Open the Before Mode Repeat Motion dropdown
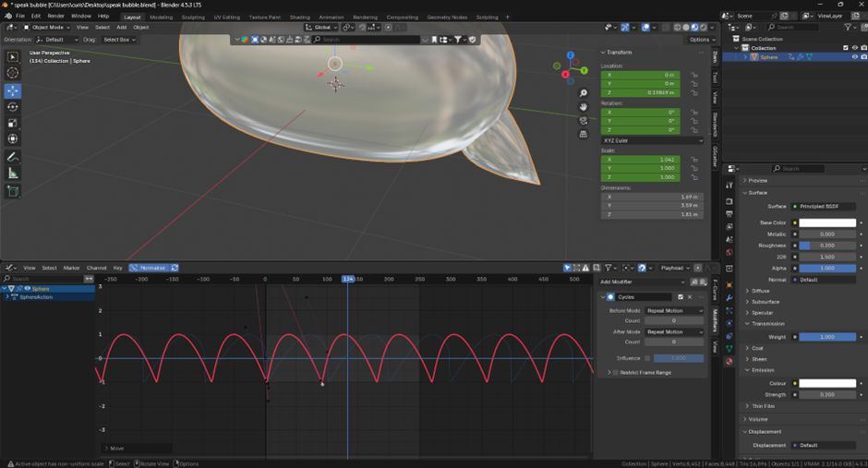Viewport: 868px width, 468px height. point(673,310)
